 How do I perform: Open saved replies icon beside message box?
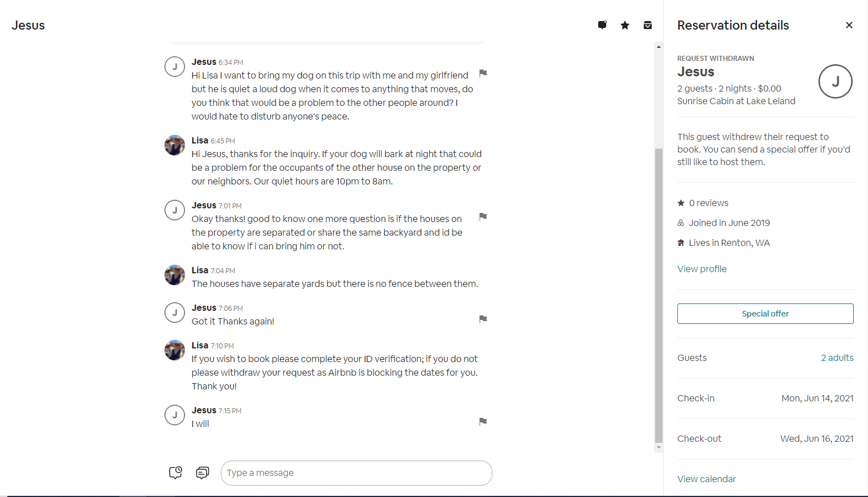point(202,473)
